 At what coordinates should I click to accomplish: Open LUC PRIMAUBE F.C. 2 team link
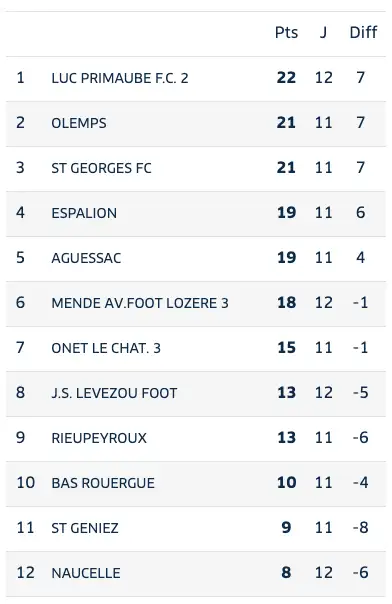tap(120, 78)
